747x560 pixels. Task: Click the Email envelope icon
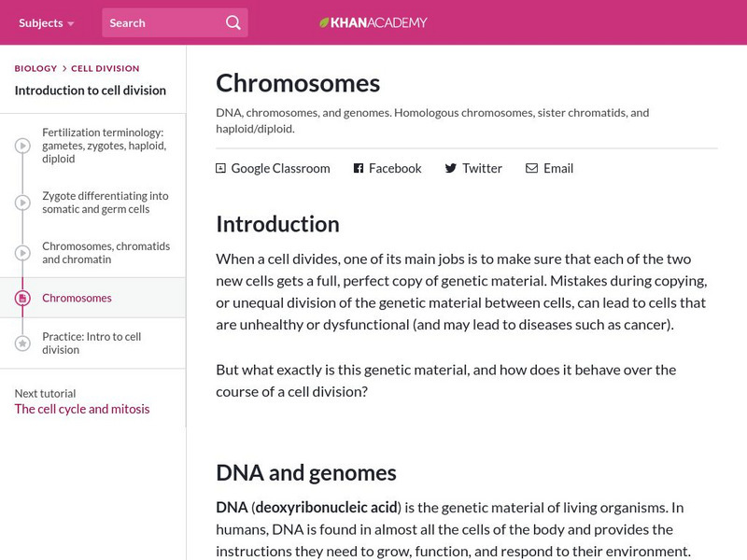click(x=531, y=169)
